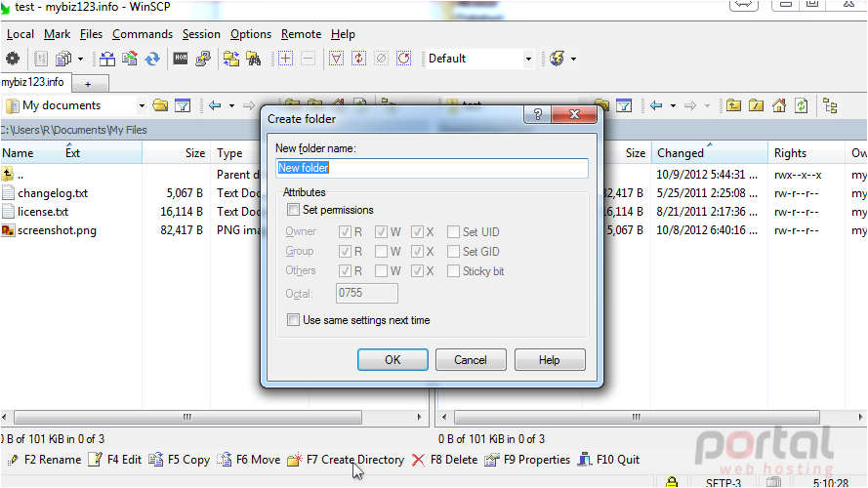The height and width of the screenshot is (488, 868).
Task: Go to remote root directory icon
Action: tap(756, 105)
